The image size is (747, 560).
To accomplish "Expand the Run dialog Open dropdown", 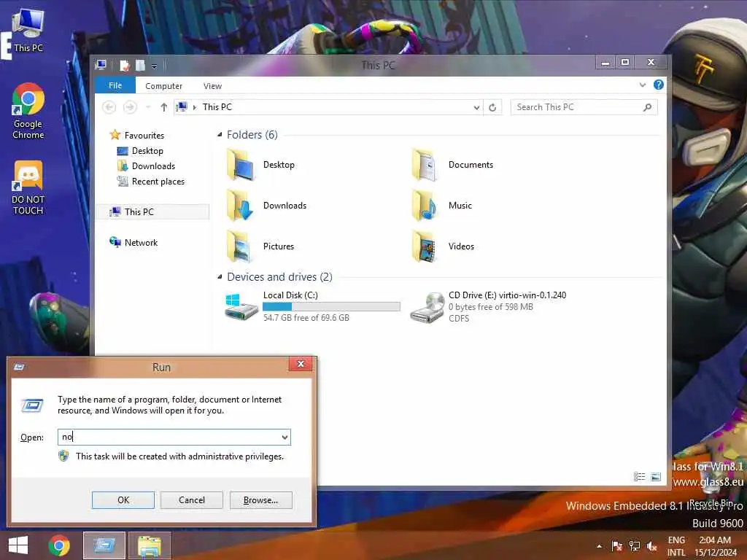I will 285,437.
